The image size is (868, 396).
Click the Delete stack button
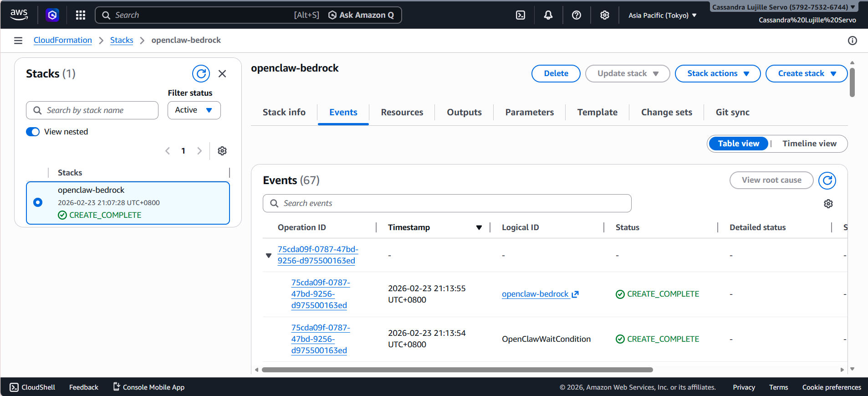(556, 73)
